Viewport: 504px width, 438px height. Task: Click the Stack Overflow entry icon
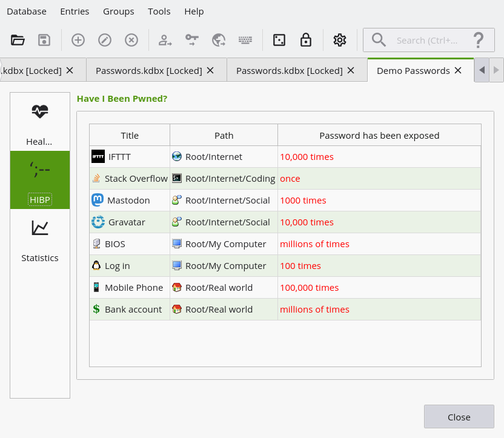(96, 178)
